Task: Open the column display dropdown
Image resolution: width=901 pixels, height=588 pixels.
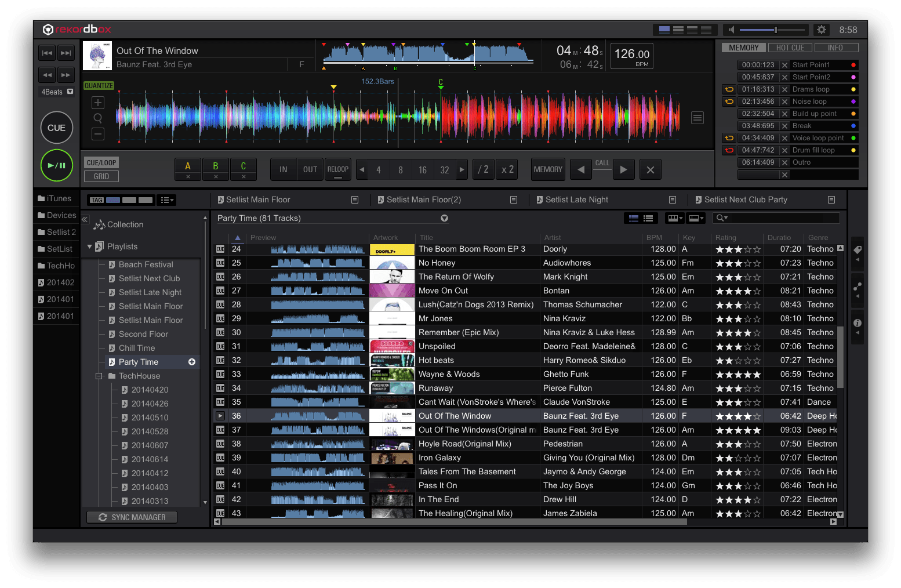Action: coord(675,219)
